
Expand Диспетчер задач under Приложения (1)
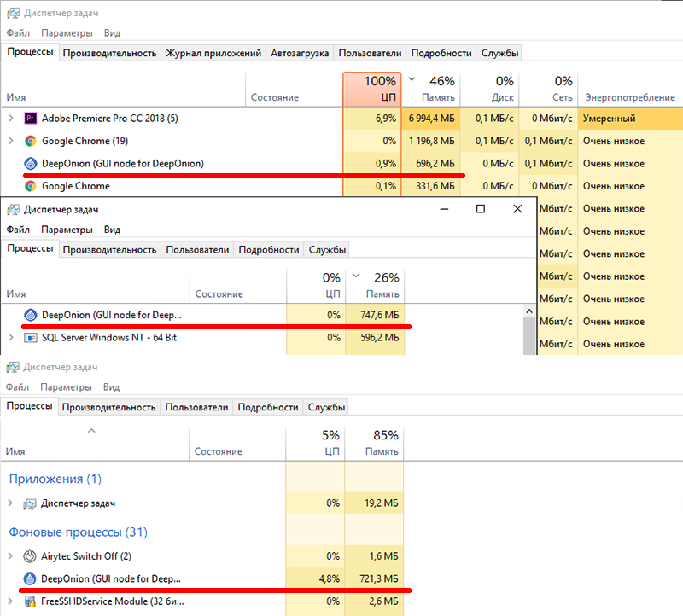(x=10, y=503)
